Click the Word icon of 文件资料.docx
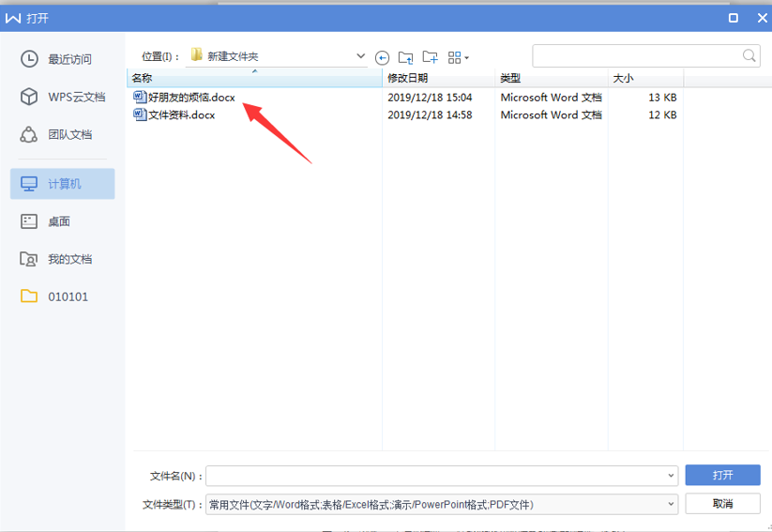 (x=140, y=114)
